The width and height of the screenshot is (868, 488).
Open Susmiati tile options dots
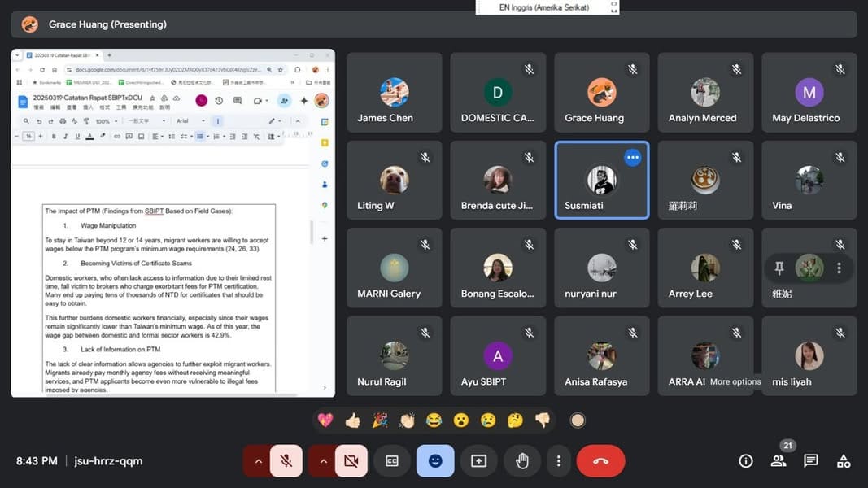pyautogui.click(x=633, y=158)
